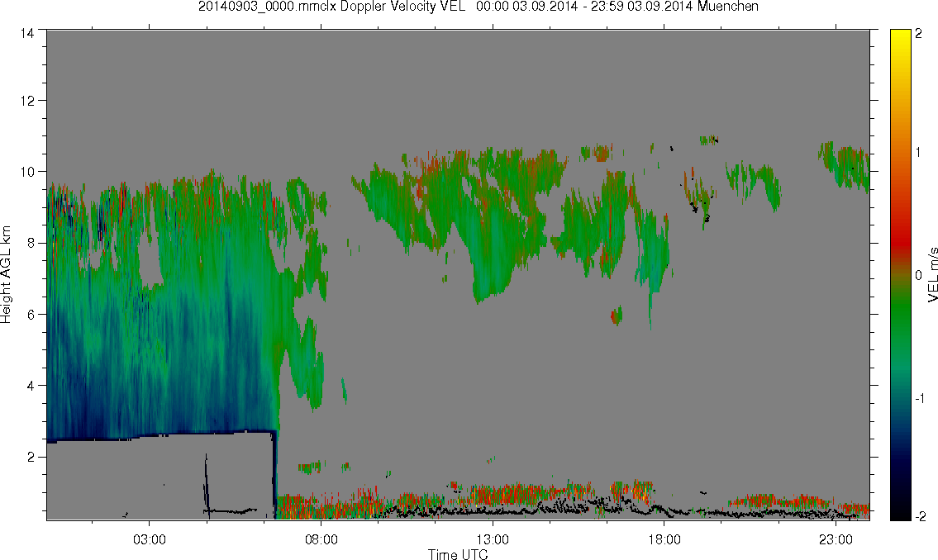Click the small cloud patch near 6 km
This screenshot has height=560, width=938.
[617, 315]
